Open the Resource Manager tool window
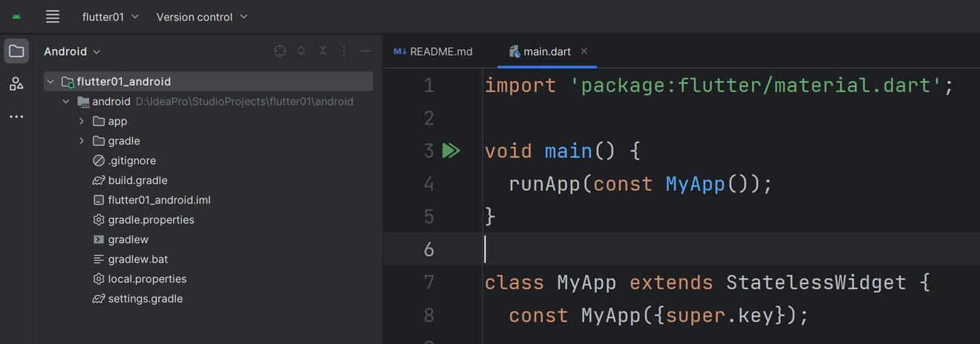The image size is (980, 344). (16, 84)
